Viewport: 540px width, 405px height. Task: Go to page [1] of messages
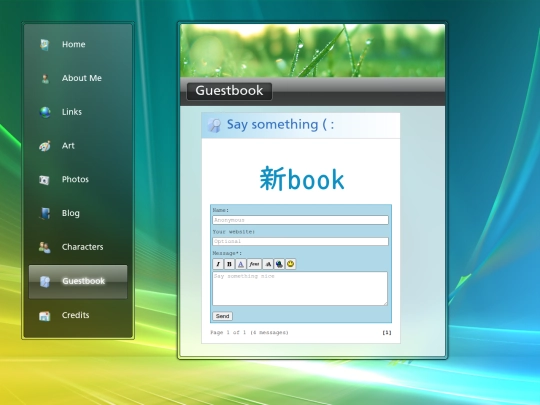(x=387, y=333)
